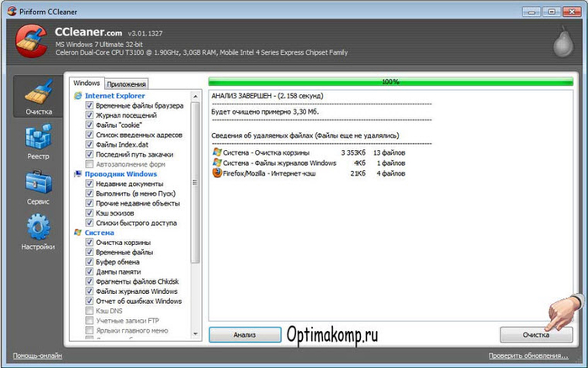Toggle Кэш эскизов checkbox
Viewport: 588px width, 368px height.
pyautogui.click(x=89, y=213)
